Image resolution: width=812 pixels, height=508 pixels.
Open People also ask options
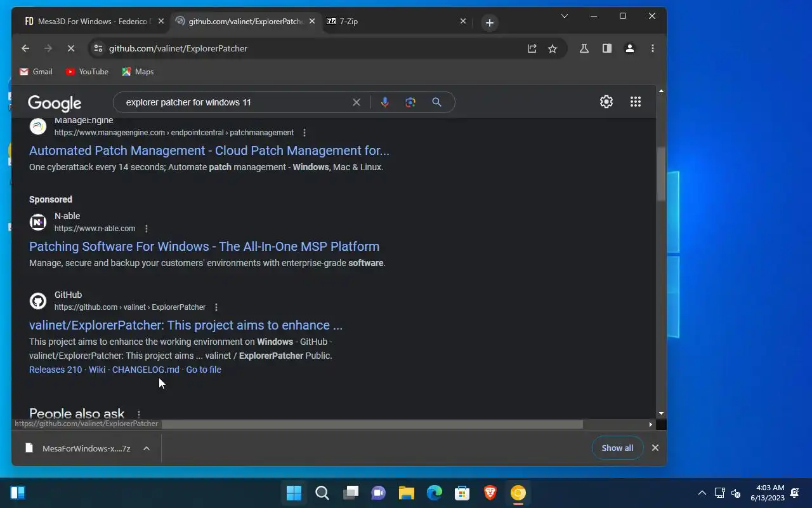(139, 413)
